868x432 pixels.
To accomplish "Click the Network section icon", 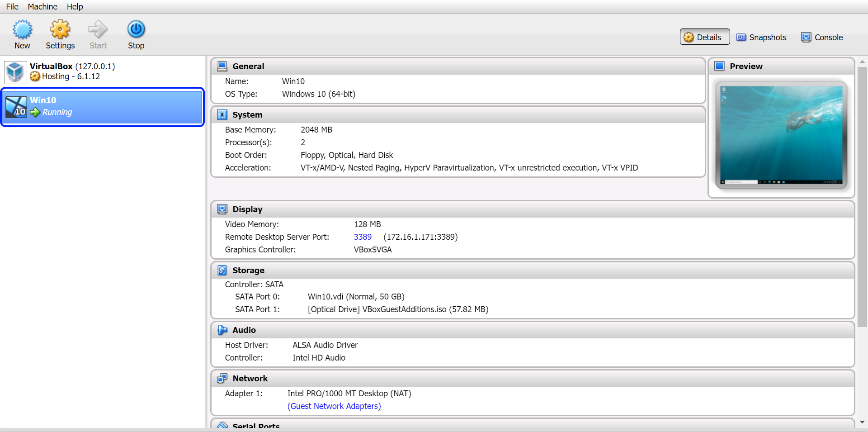I will pos(222,378).
